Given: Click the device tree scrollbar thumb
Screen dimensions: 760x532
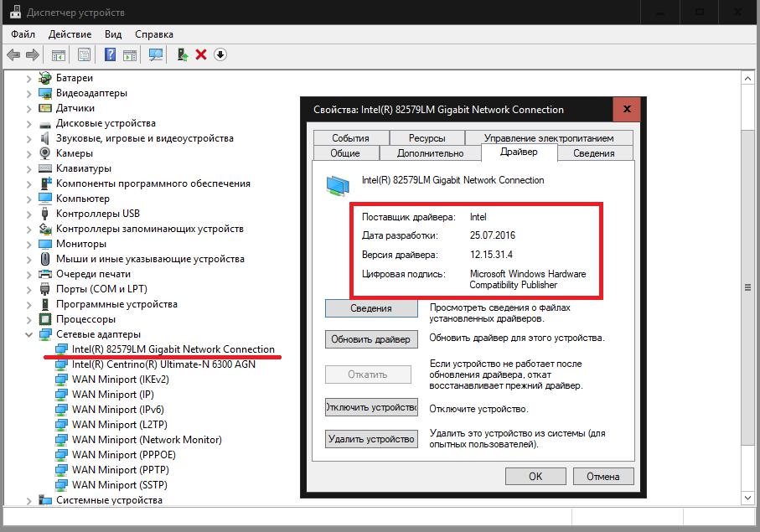Looking at the screenshot, I should coord(747,287).
